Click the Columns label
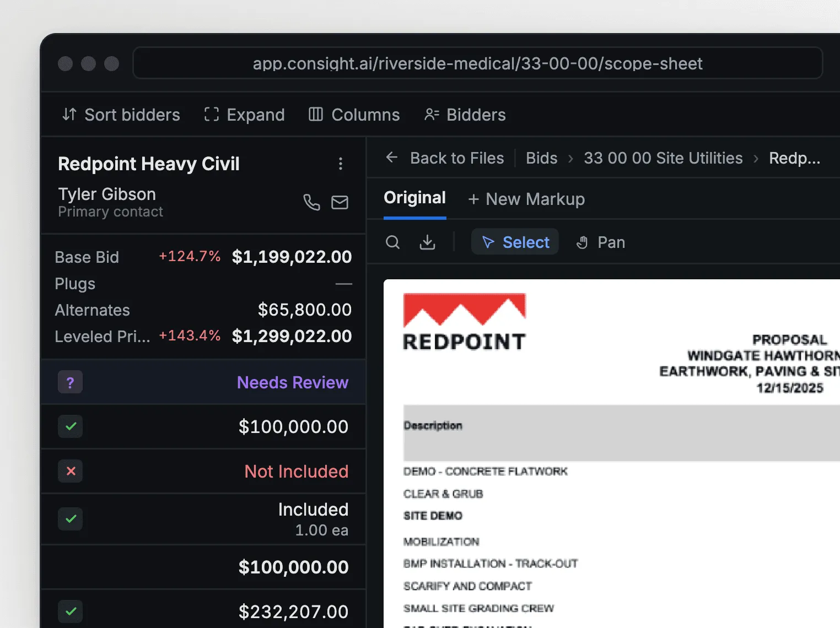The width and height of the screenshot is (840, 628). [365, 115]
